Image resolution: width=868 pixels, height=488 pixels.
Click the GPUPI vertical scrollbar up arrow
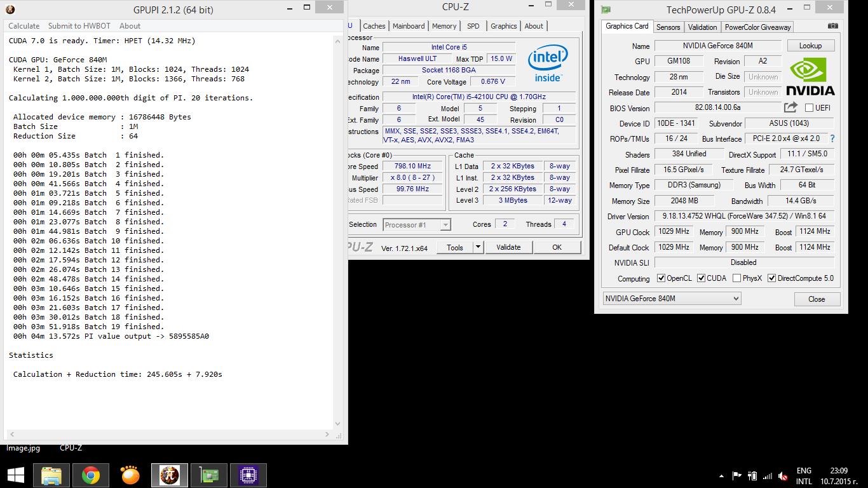(x=338, y=41)
